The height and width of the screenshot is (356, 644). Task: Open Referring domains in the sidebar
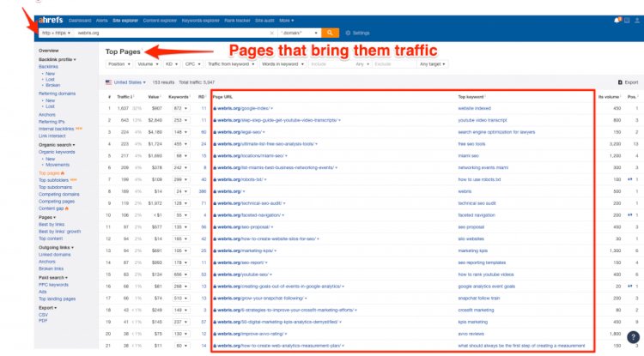point(57,94)
